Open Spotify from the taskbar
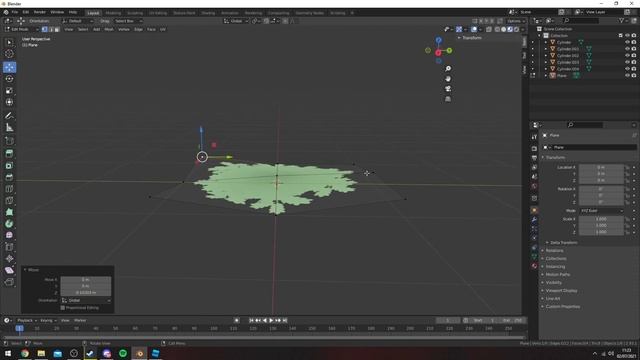 pyautogui.click(x=123, y=353)
